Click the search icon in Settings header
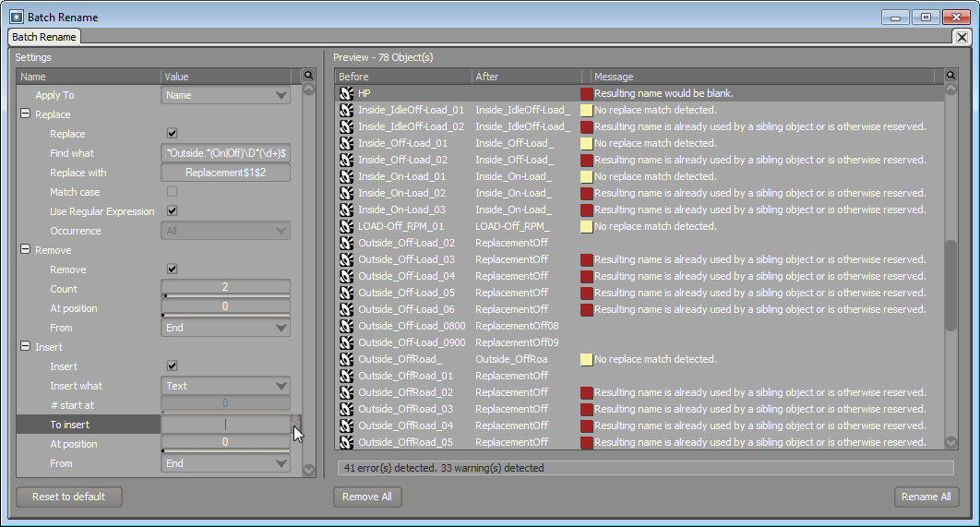Viewport: 980px width, 527px height. (x=308, y=77)
